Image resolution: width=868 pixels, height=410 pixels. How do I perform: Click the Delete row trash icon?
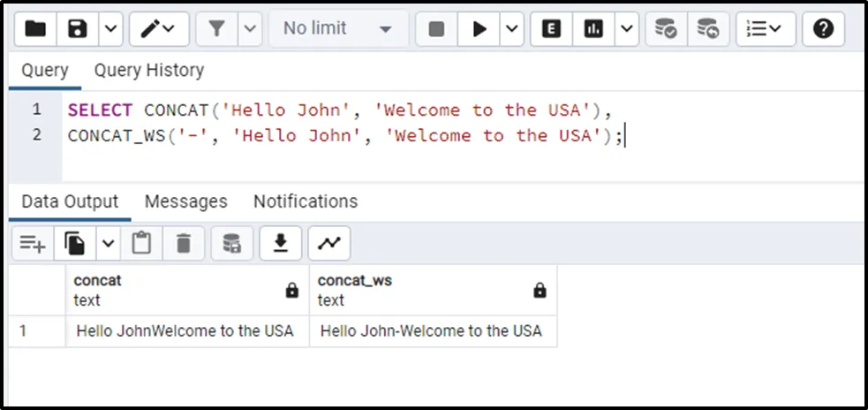(x=184, y=243)
